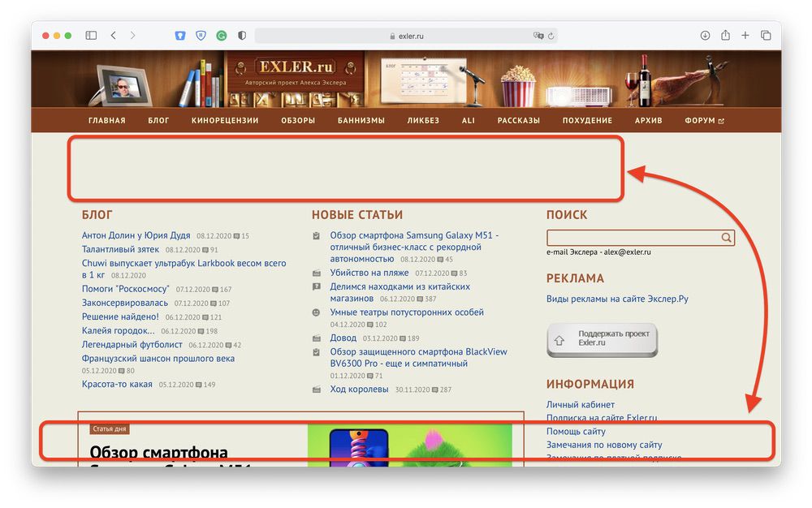The height and width of the screenshot is (508, 812).
Task: Go back with the back arrow
Action: tap(113, 36)
